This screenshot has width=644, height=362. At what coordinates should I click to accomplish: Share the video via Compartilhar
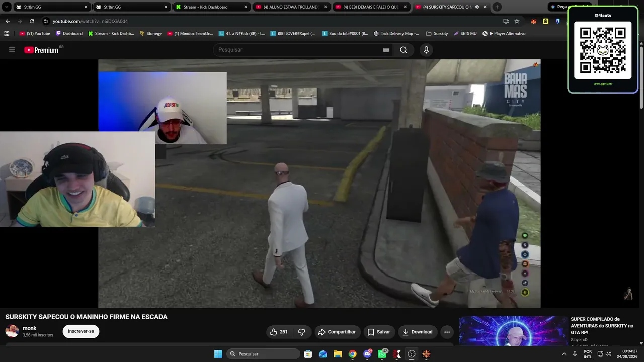(x=337, y=332)
